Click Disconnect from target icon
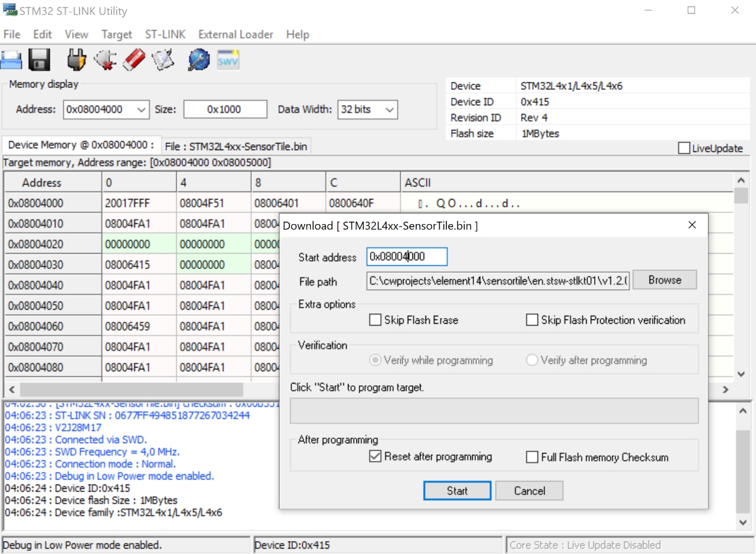 [x=105, y=60]
